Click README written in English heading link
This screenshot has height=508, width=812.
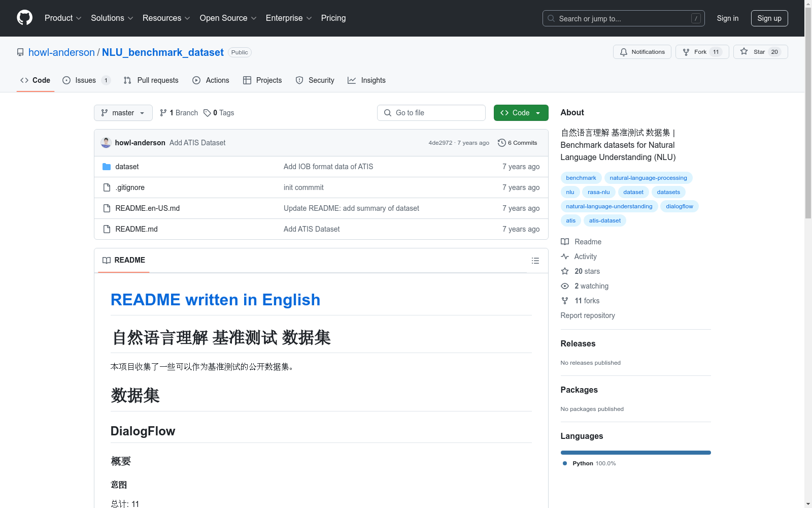coord(215,300)
